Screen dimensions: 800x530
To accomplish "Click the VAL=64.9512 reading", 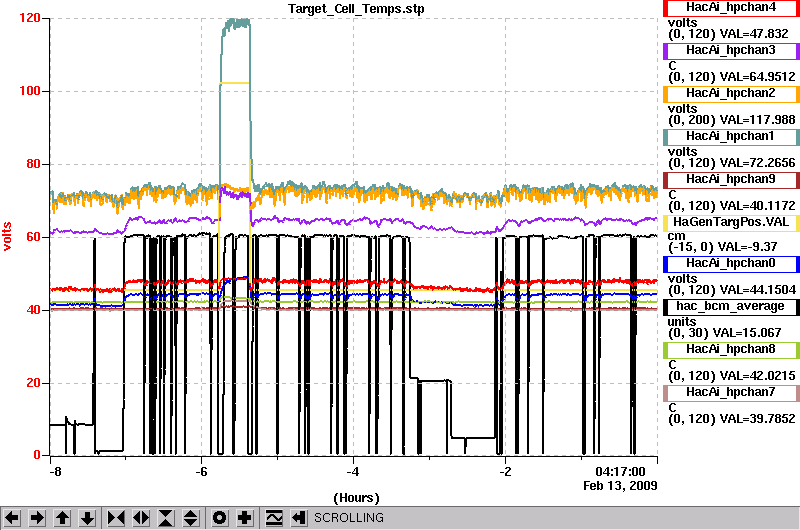I will 757,77.
